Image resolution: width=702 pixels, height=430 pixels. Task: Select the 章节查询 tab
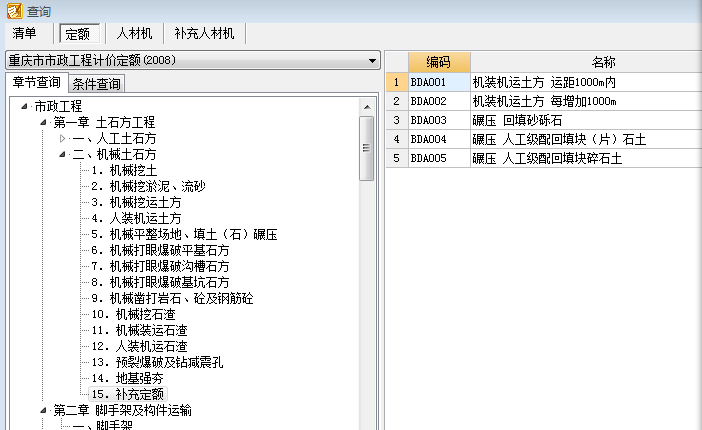37,82
